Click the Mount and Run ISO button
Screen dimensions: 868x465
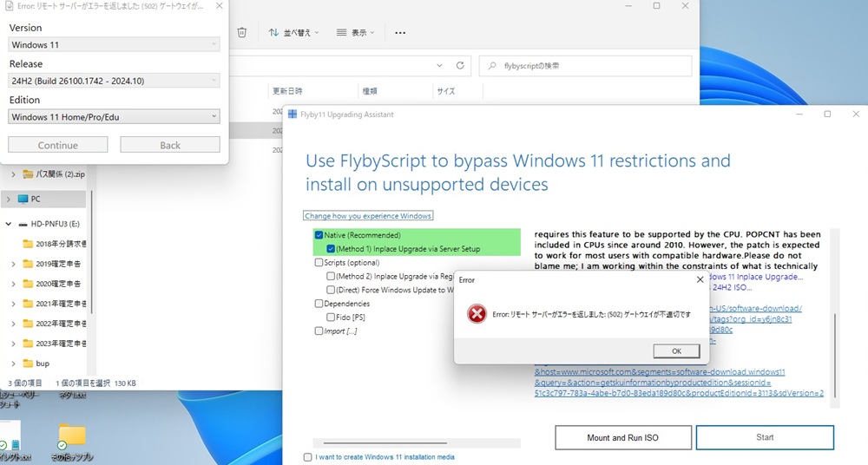coord(622,437)
